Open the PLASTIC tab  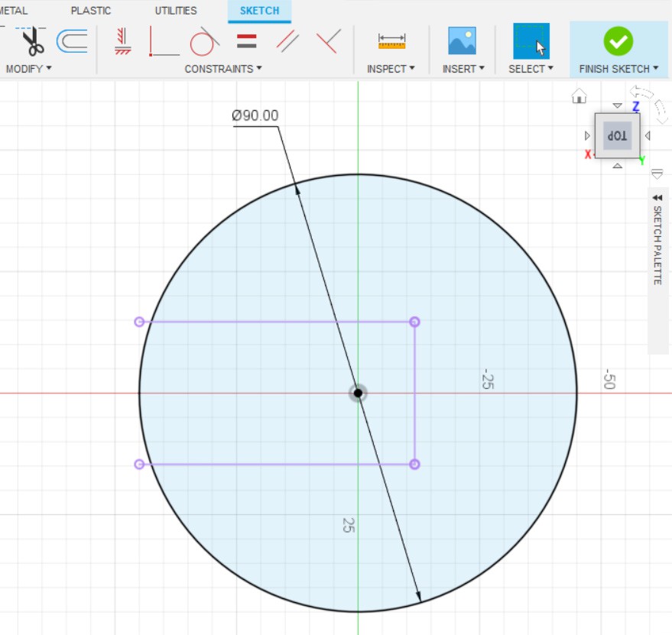[91, 11]
